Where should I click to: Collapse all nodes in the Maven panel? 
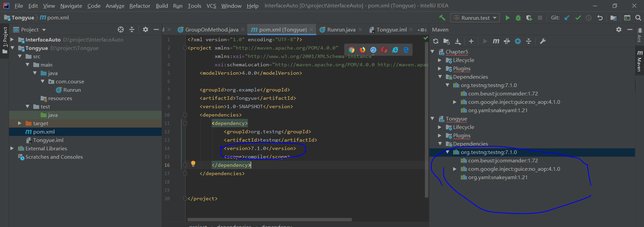point(529,41)
